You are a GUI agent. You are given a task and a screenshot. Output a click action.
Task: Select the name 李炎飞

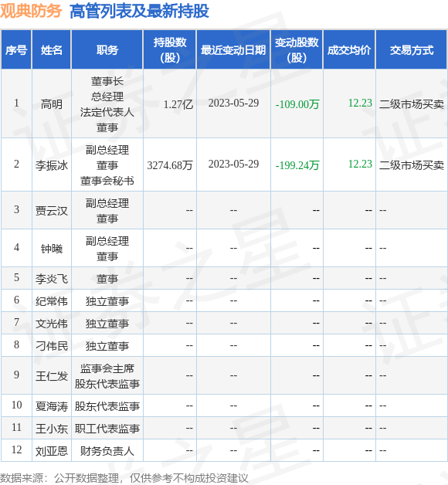(51, 279)
